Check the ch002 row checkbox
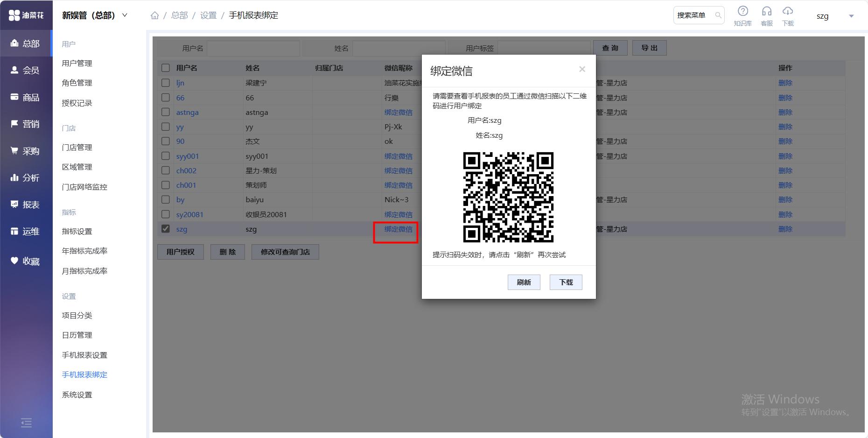The image size is (868, 438). [166, 170]
